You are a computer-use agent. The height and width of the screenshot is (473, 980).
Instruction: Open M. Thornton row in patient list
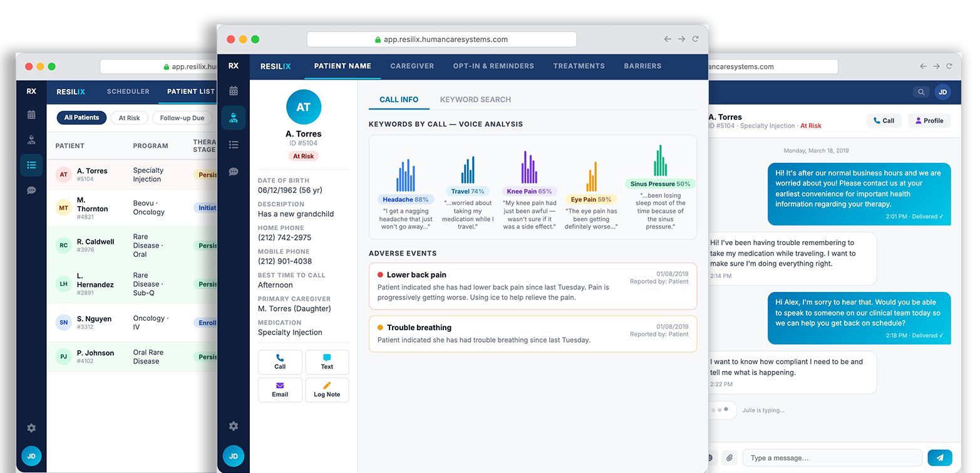click(132, 208)
